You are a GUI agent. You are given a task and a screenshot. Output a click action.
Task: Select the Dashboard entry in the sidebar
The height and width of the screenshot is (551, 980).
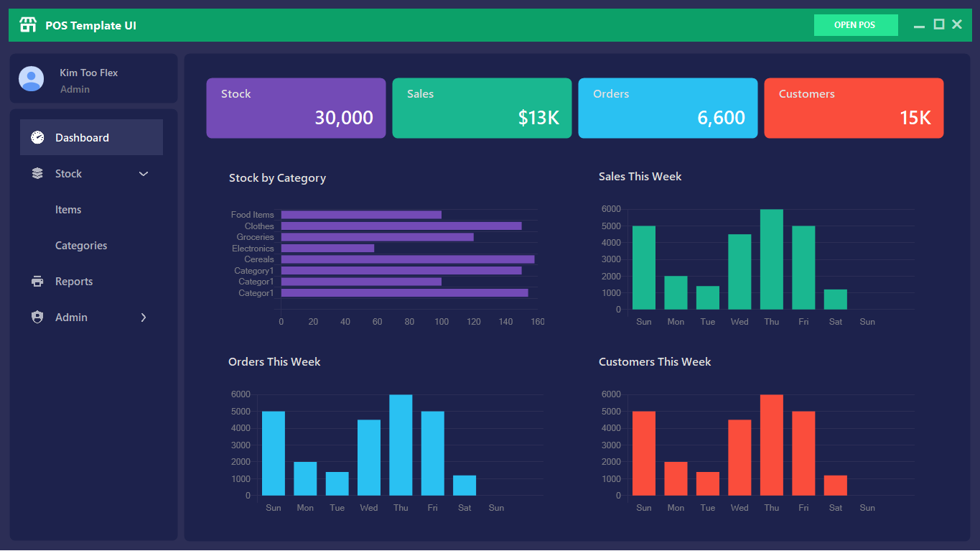pos(82,136)
